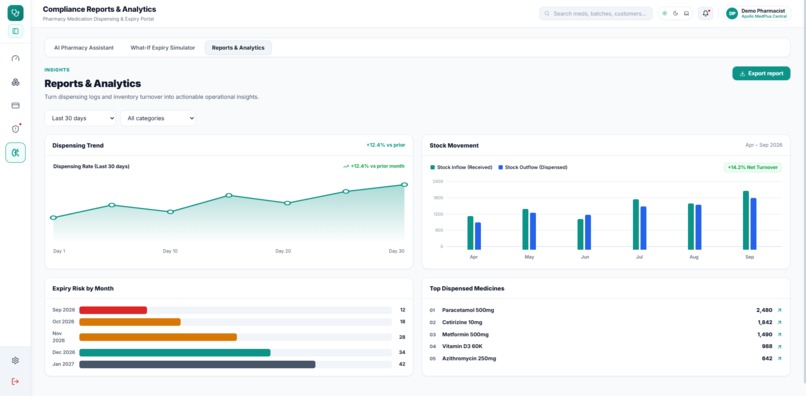Click Paracetamol 500mg medicine name
The height and width of the screenshot is (396, 806).
click(x=468, y=310)
